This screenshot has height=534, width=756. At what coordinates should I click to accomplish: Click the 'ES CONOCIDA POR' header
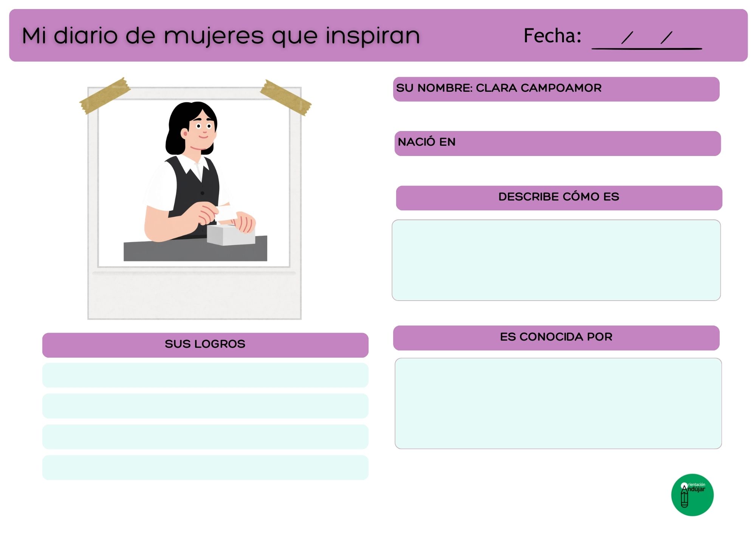click(556, 338)
